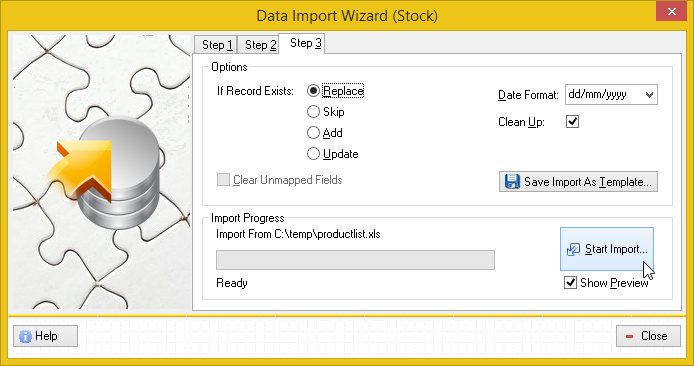
Task: Click the floppy disk icon on Save Import As Template
Action: [512, 181]
